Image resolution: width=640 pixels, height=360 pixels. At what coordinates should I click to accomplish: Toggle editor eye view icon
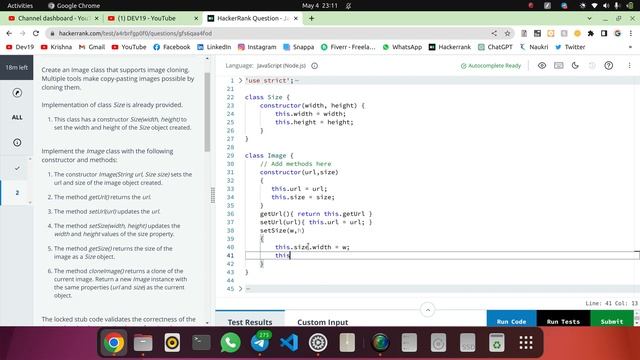pos(542,65)
